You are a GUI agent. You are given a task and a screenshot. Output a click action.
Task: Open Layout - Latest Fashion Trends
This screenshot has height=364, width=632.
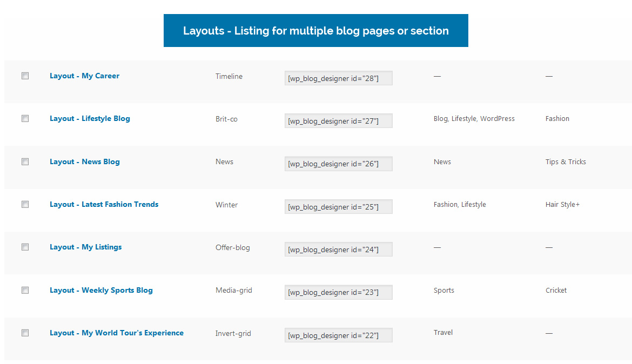tap(104, 204)
